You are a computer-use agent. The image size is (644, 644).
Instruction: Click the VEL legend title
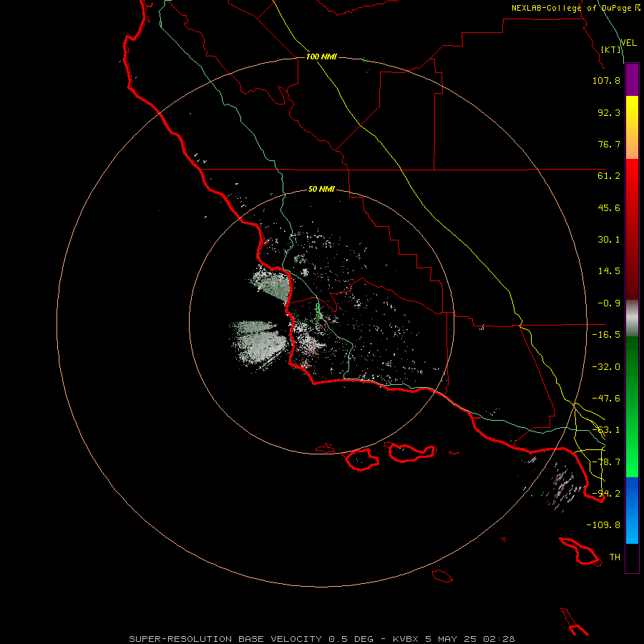(628, 42)
